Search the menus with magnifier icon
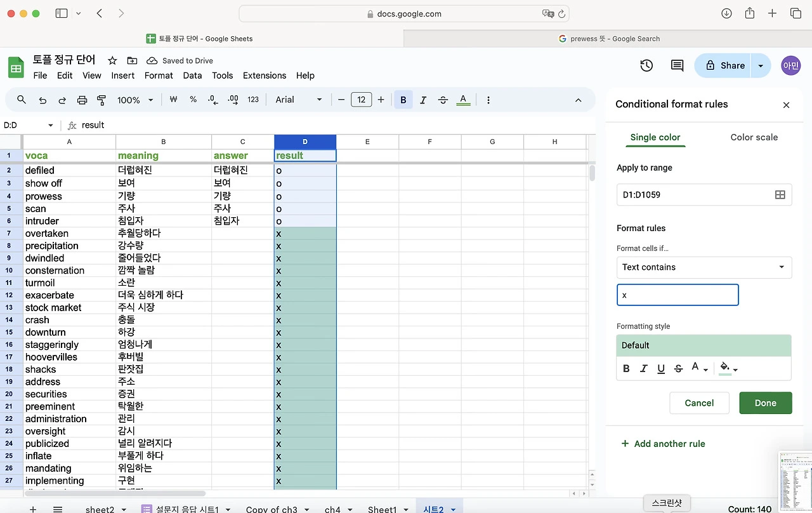Viewport: 812px width, 513px height. point(22,100)
